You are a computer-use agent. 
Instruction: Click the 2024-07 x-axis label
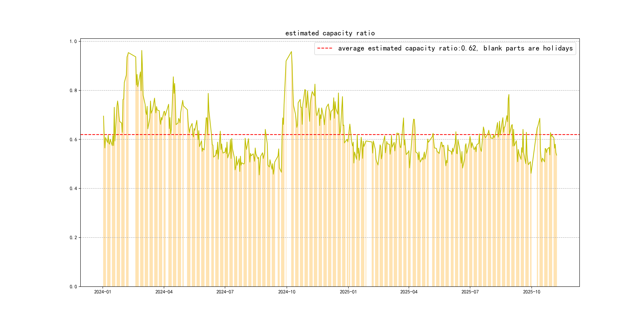225,292
